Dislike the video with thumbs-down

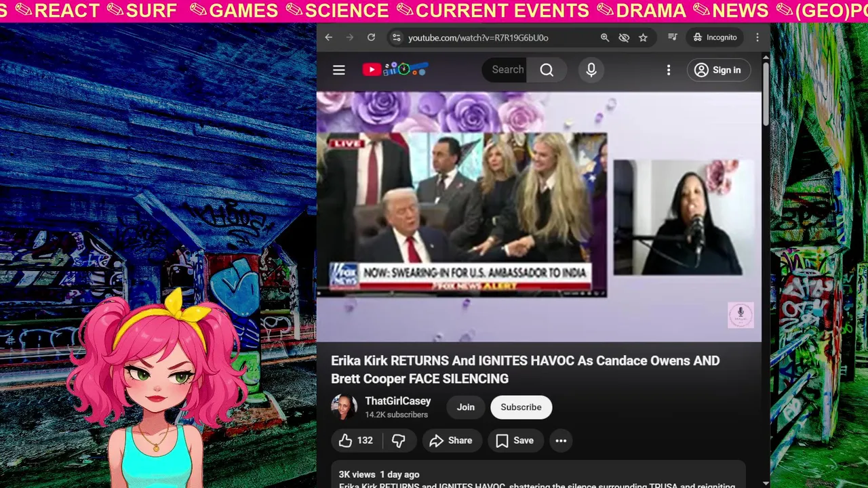coord(398,441)
